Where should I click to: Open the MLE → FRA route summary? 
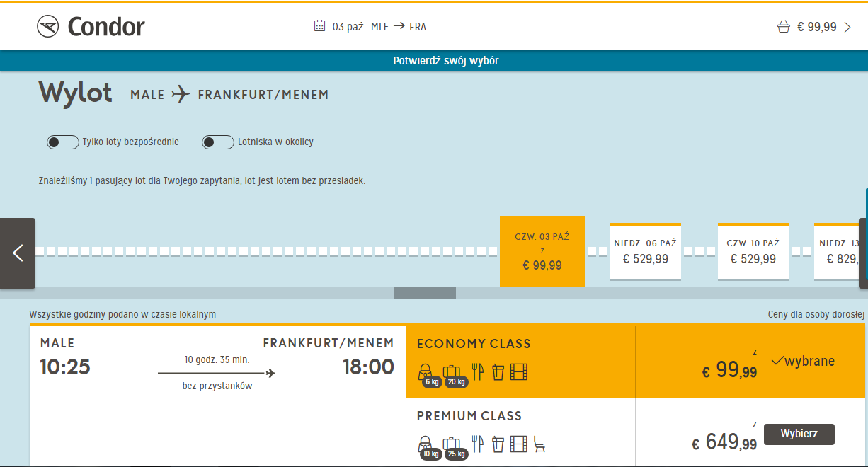[399, 27]
